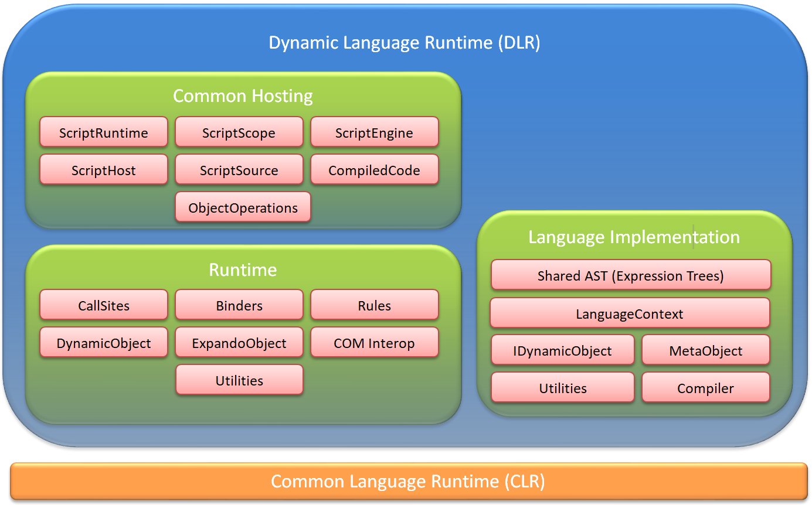Viewport: 812px width, 505px height.
Task: Click the ScriptEngine box
Action: pyautogui.click(x=374, y=132)
